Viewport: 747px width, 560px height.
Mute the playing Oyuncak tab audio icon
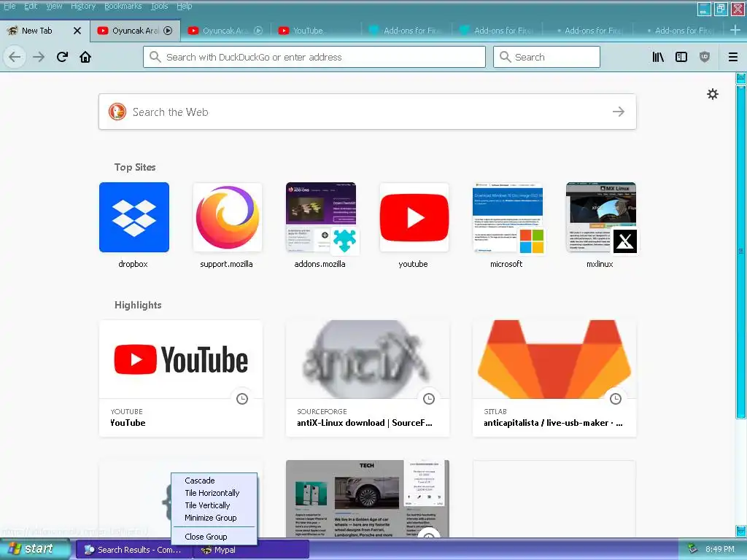point(168,31)
